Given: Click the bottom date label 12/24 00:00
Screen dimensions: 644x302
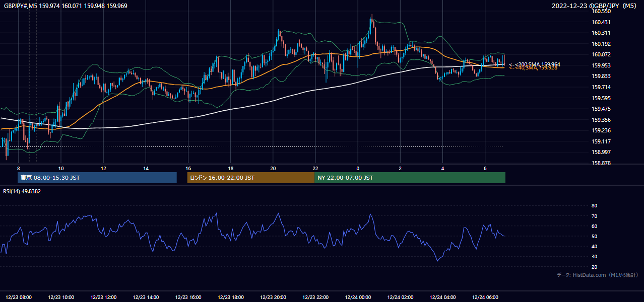Looking at the screenshot, I should pyautogui.click(x=358, y=297).
